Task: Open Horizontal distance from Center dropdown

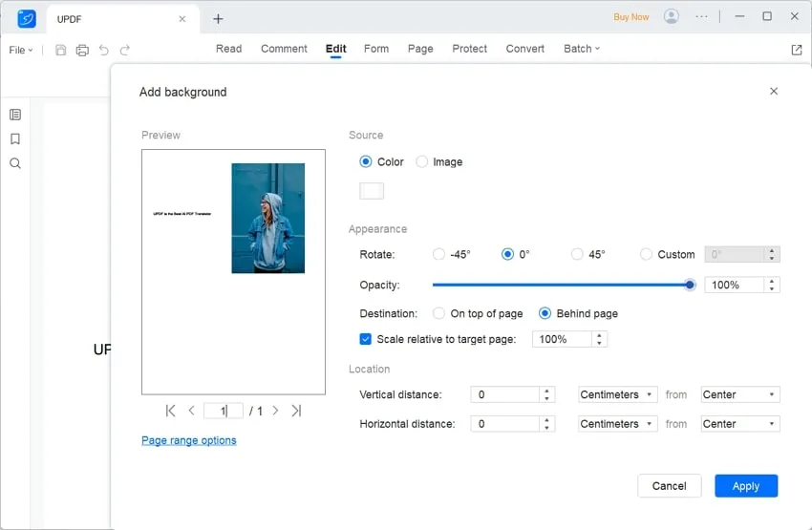Action: (740, 424)
